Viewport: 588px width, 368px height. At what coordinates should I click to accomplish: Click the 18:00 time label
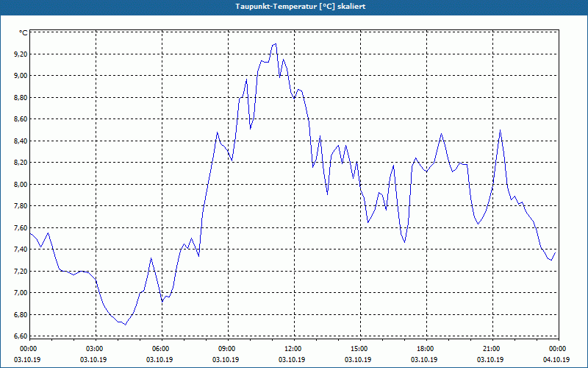(426, 349)
